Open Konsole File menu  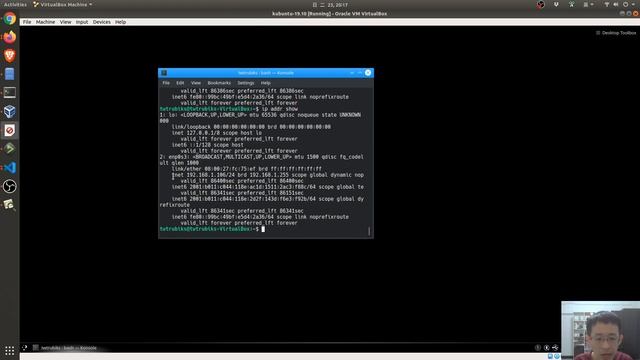tap(166, 83)
